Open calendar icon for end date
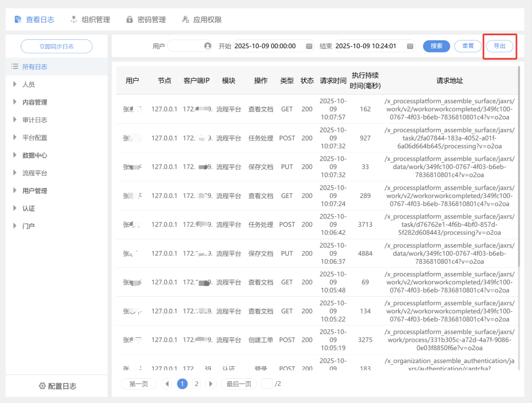532x403 pixels. 410,46
